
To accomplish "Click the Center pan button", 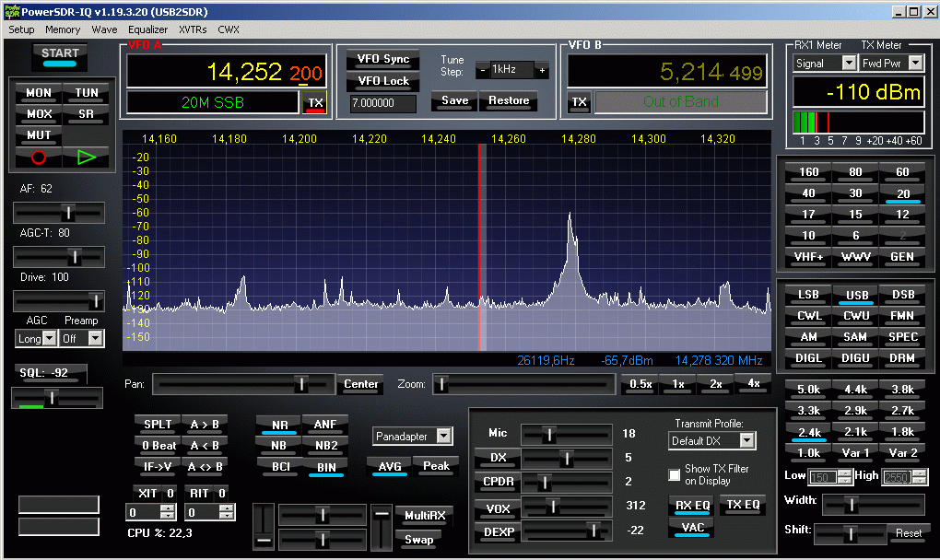I will click(x=360, y=384).
